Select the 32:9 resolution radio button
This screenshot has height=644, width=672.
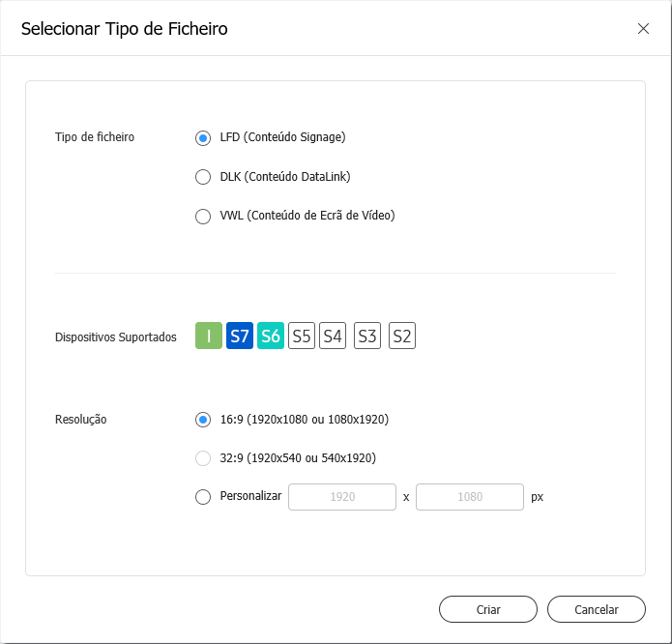203,458
